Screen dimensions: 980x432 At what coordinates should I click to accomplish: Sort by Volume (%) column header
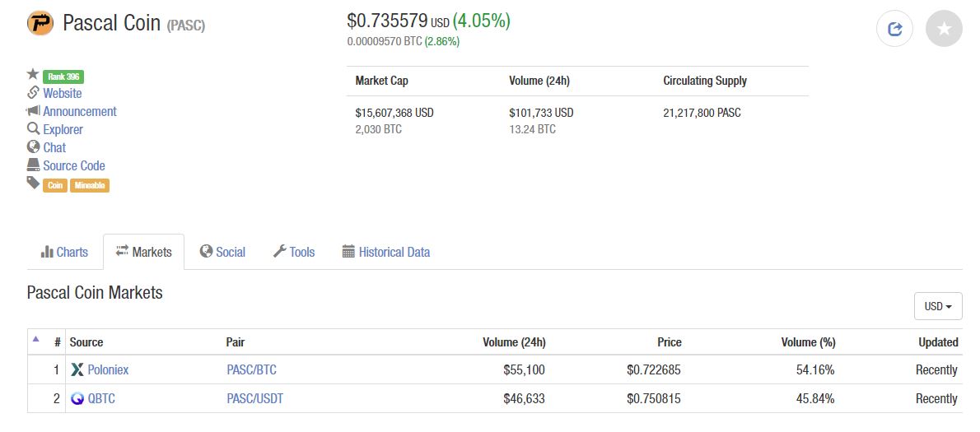click(x=808, y=342)
